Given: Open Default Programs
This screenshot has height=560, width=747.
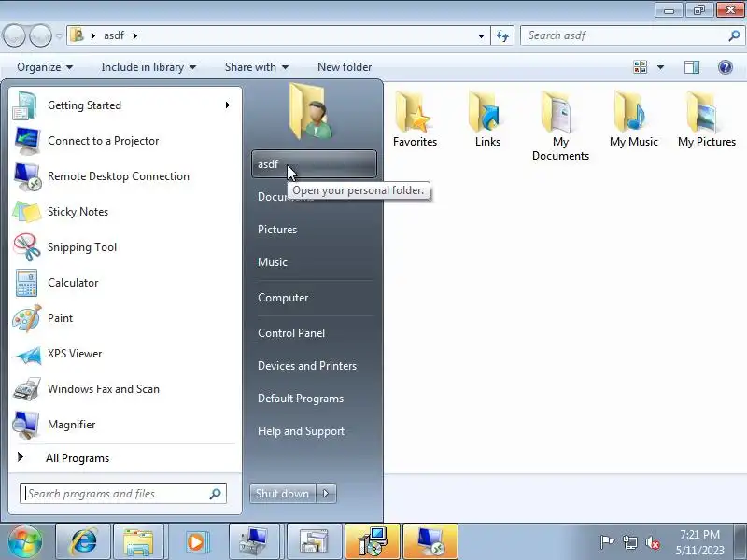Looking at the screenshot, I should 314,399.
